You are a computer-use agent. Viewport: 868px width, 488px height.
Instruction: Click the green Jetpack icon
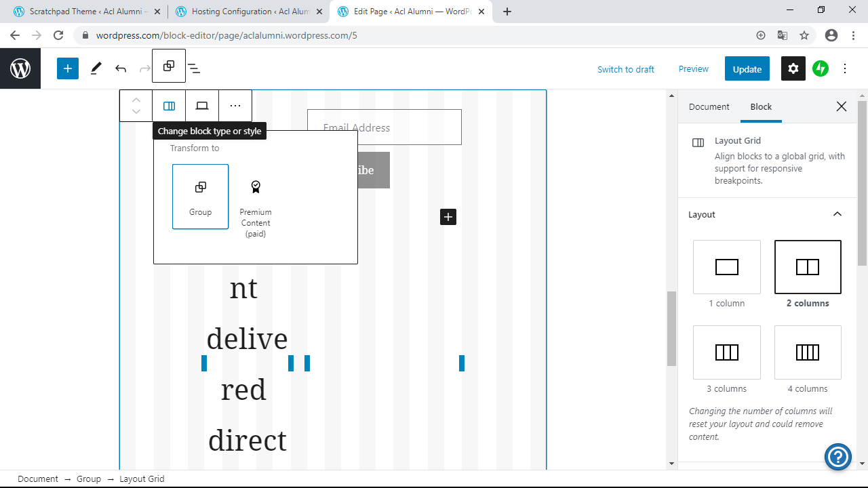[x=821, y=68]
